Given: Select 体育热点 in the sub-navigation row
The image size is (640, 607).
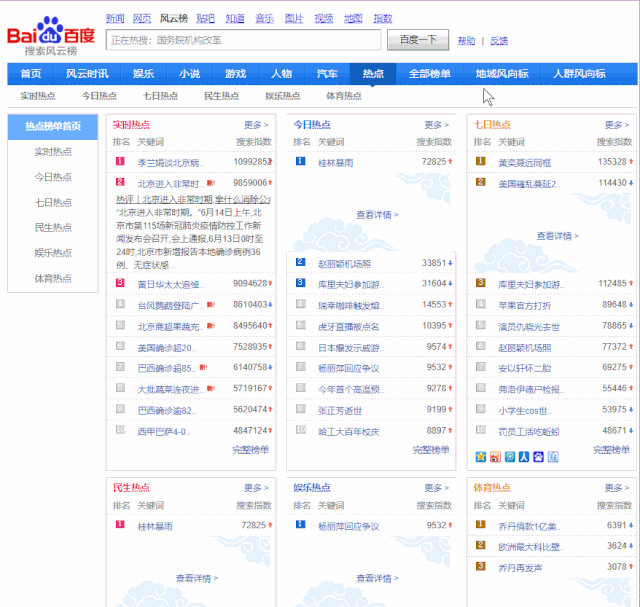Looking at the screenshot, I should point(344,96).
